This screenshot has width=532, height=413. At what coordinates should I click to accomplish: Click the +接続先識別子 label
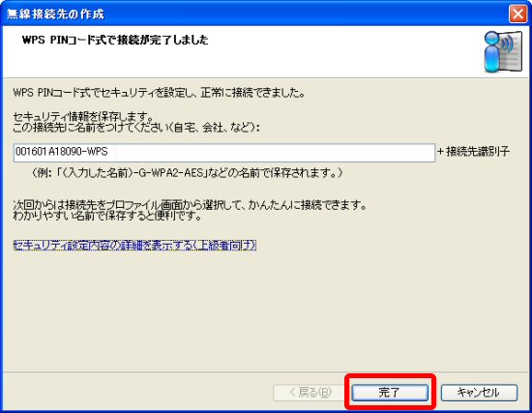pyautogui.click(x=474, y=151)
